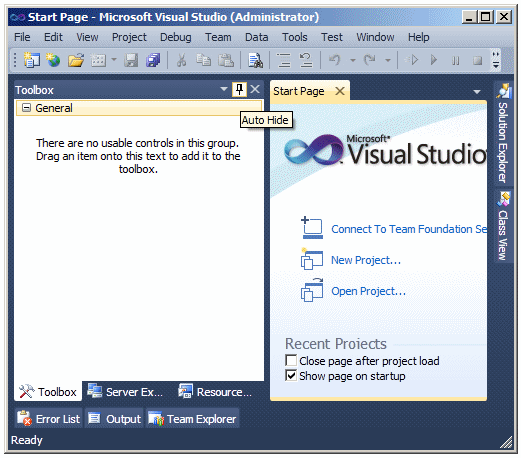Click the Start Debugging play icon
This screenshot has height=458, width=521.
(x=434, y=60)
